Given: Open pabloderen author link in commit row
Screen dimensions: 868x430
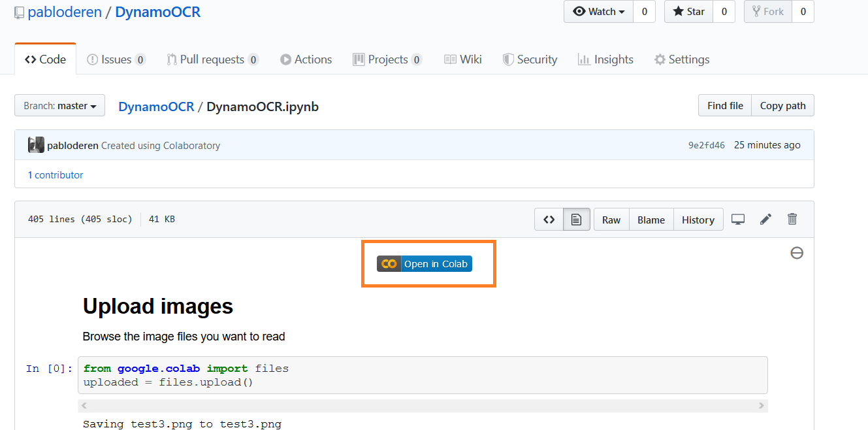Looking at the screenshot, I should [73, 146].
